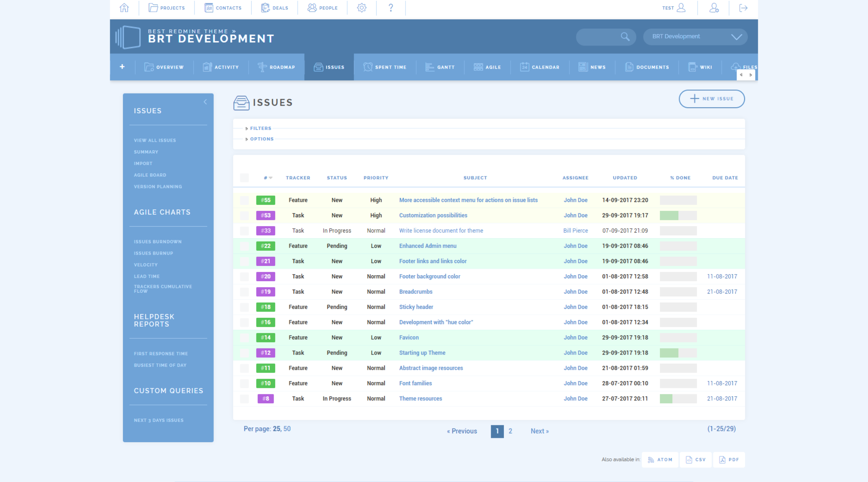The height and width of the screenshot is (482, 868).
Task: Click the my account person-with-gear icon
Action: (x=714, y=8)
